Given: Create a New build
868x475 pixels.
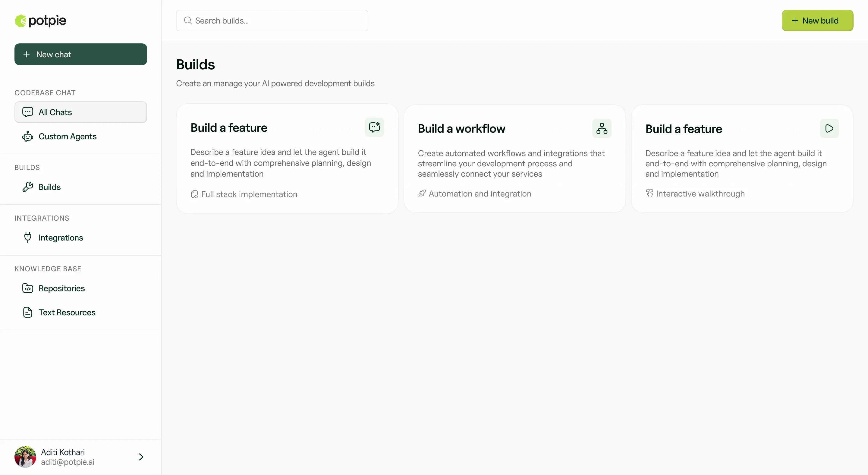Looking at the screenshot, I should tap(817, 20).
